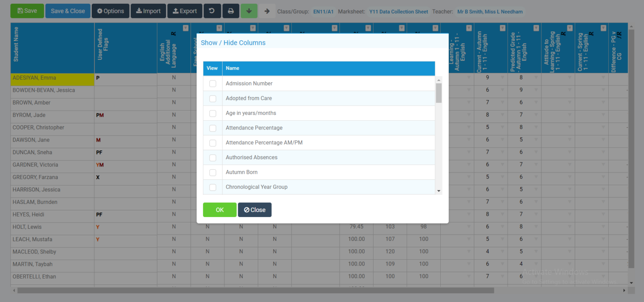
Task: Click the Undo refresh icon
Action: [212, 11]
